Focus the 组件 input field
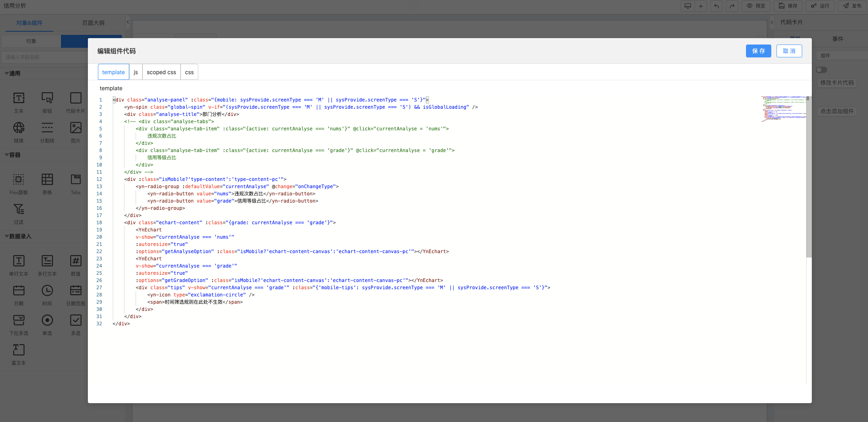This screenshot has width=868, height=422. tap(842, 56)
